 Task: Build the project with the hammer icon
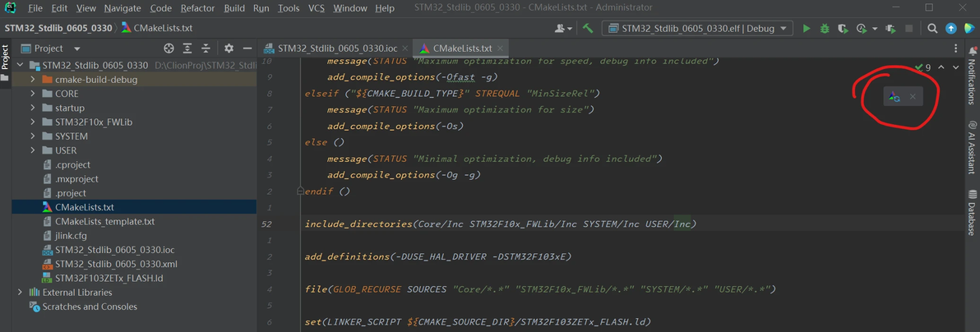pyautogui.click(x=588, y=28)
